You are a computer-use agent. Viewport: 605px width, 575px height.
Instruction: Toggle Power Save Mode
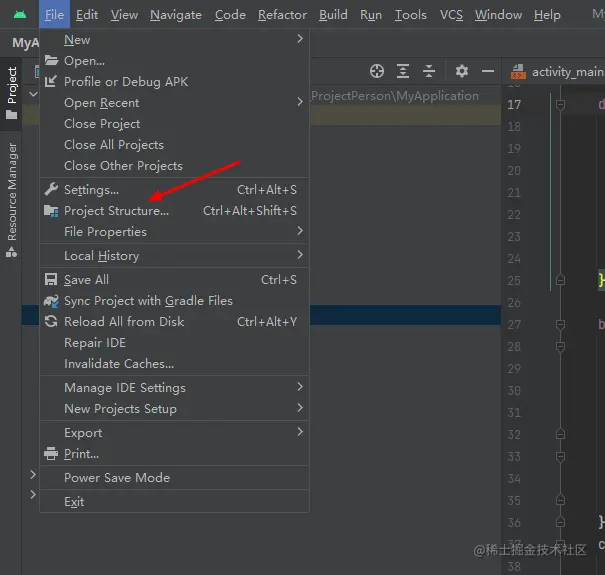174,478
